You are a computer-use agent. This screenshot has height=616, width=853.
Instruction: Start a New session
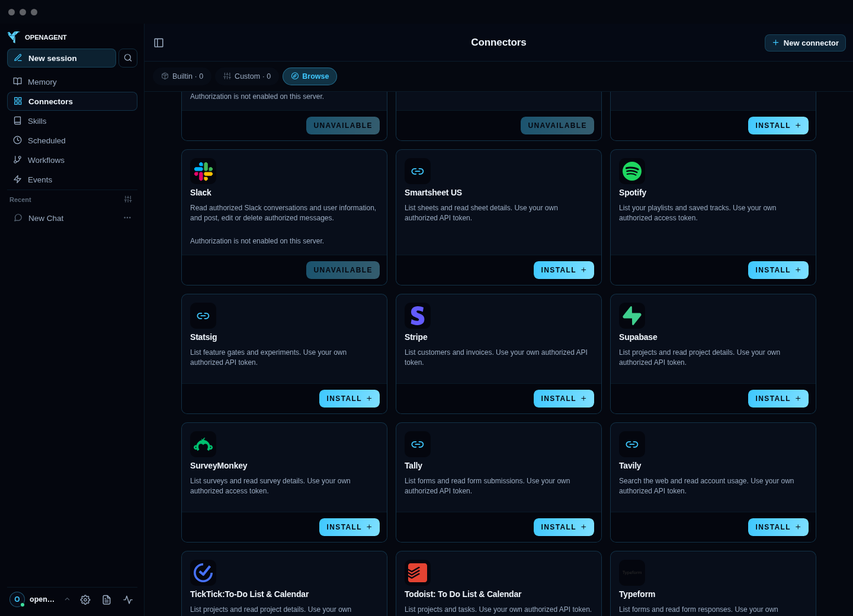[x=62, y=58]
